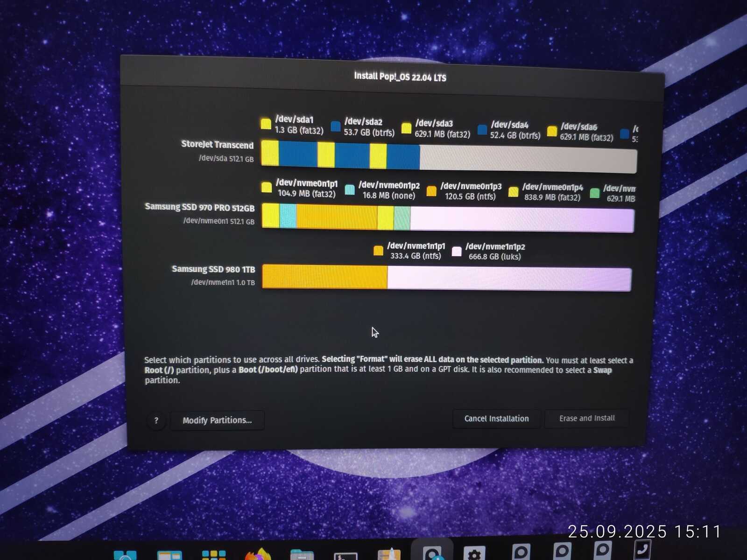This screenshot has width=747, height=560.
Task: Open the Workspaces icon in the dock
Action: 169,555
